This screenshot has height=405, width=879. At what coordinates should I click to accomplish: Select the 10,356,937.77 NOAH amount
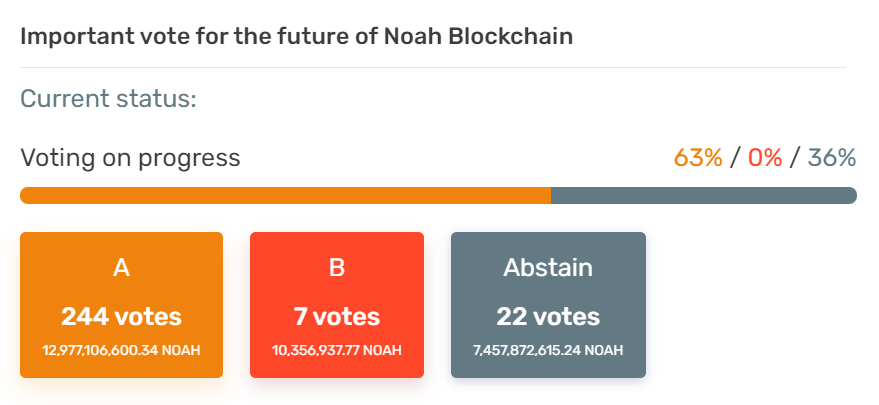(336, 350)
